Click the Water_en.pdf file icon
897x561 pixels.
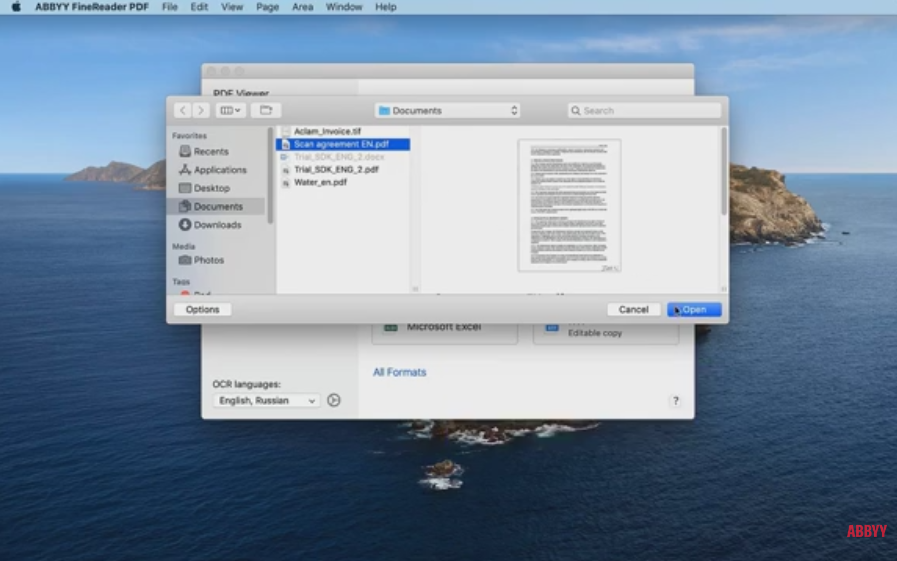285,183
